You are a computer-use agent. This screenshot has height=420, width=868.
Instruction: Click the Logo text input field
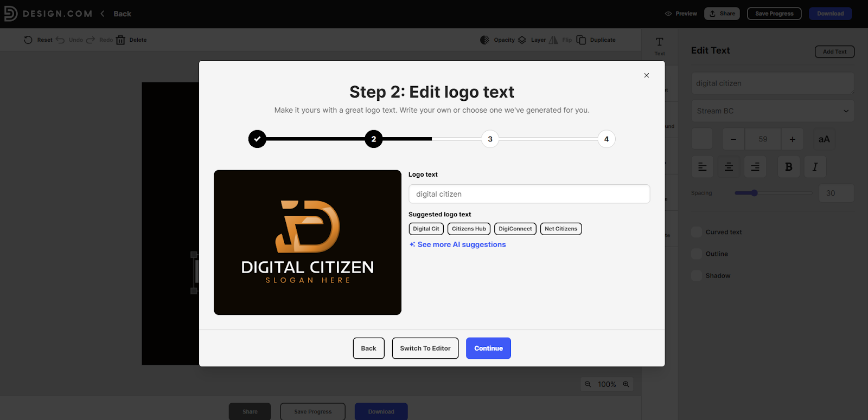point(529,194)
